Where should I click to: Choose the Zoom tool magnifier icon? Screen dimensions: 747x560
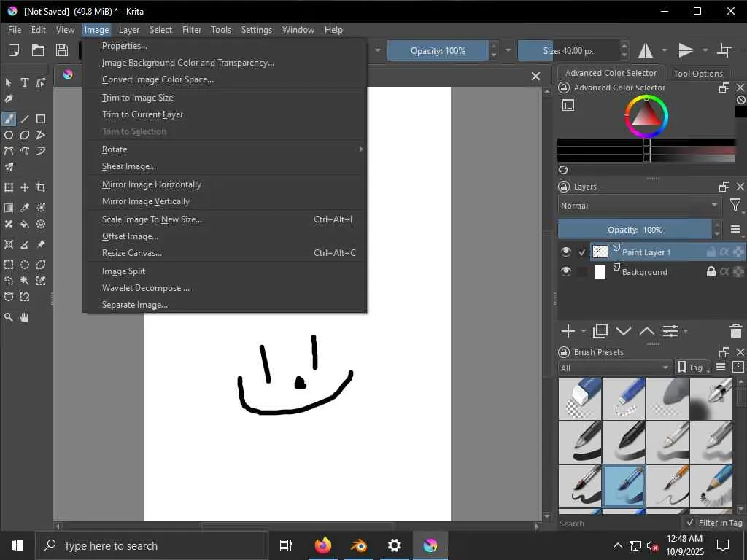pyautogui.click(x=9, y=317)
